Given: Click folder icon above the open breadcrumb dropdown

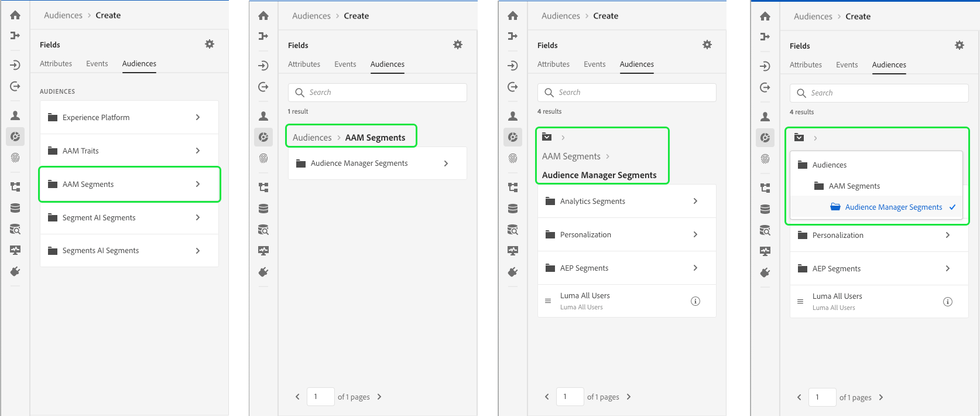Looking at the screenshot, I should coord(799,138).
